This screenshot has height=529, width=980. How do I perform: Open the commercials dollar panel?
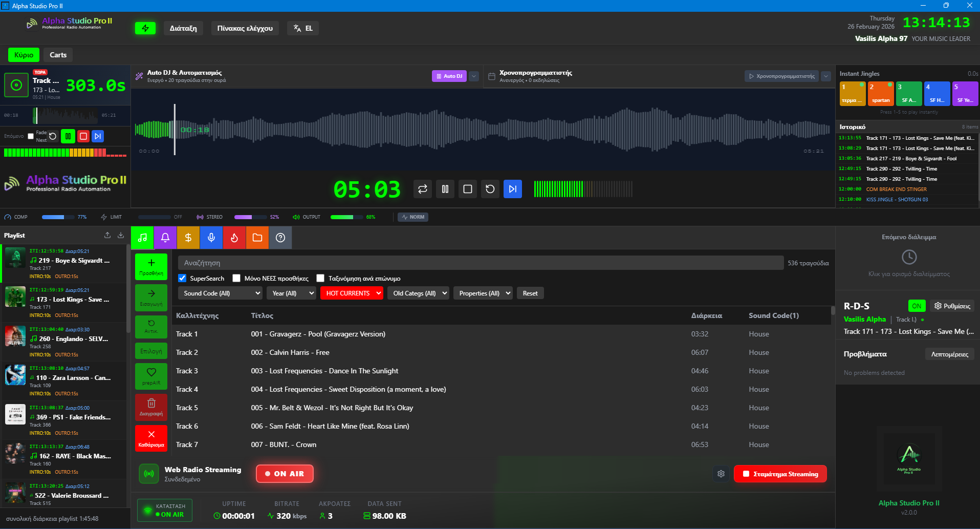188,238
